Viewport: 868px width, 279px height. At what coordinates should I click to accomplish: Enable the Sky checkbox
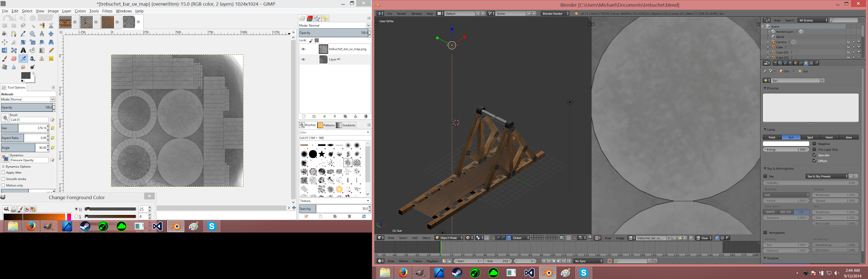[765, 176]
